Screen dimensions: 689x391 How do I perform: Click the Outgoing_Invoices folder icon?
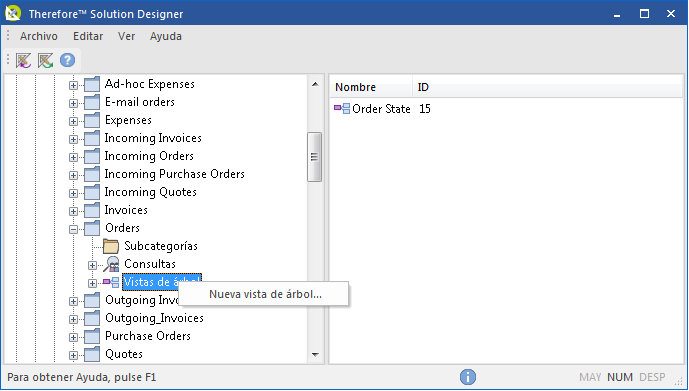[x=92, y=319]
